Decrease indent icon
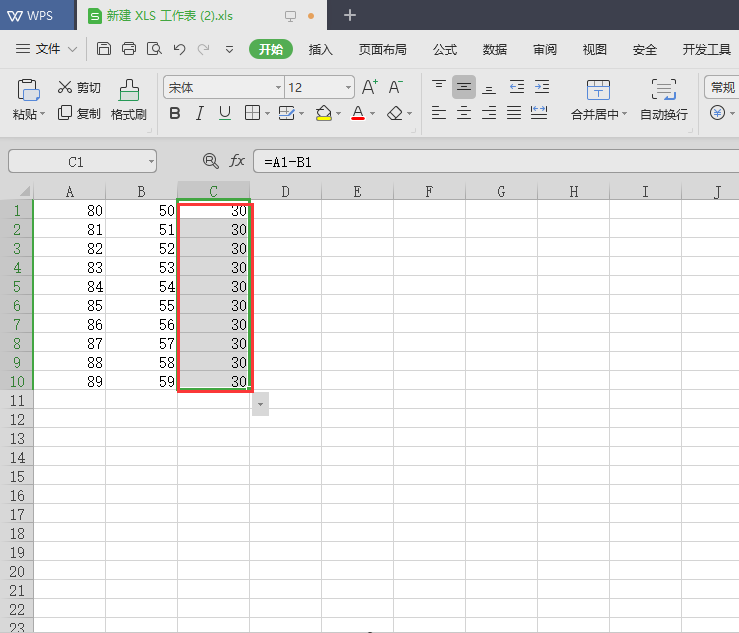The width and height of the screenshot is (739, 633). [517, 87]
